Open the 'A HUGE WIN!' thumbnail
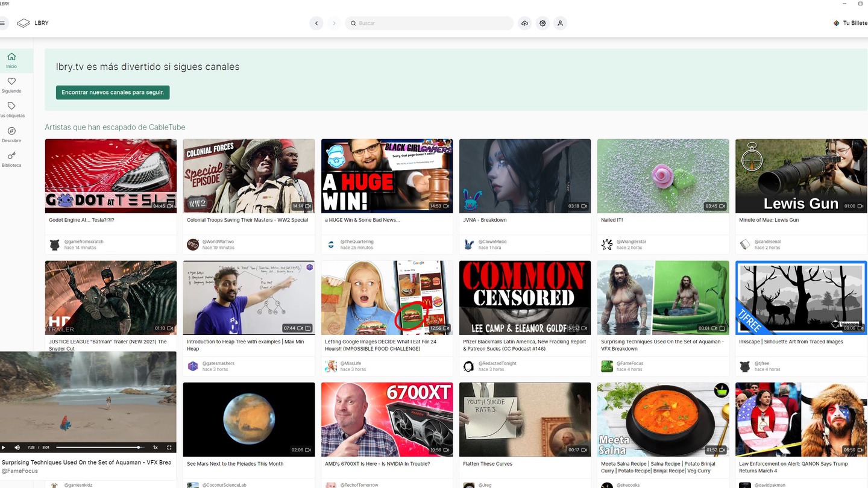The width and height of the screenshot is (868, 488). pos(387,176)
